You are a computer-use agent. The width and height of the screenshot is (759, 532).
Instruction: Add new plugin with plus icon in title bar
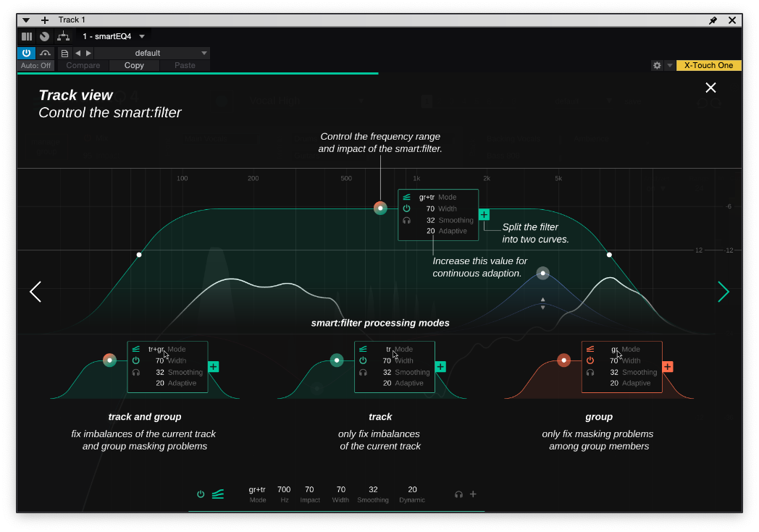click(44, 20)
